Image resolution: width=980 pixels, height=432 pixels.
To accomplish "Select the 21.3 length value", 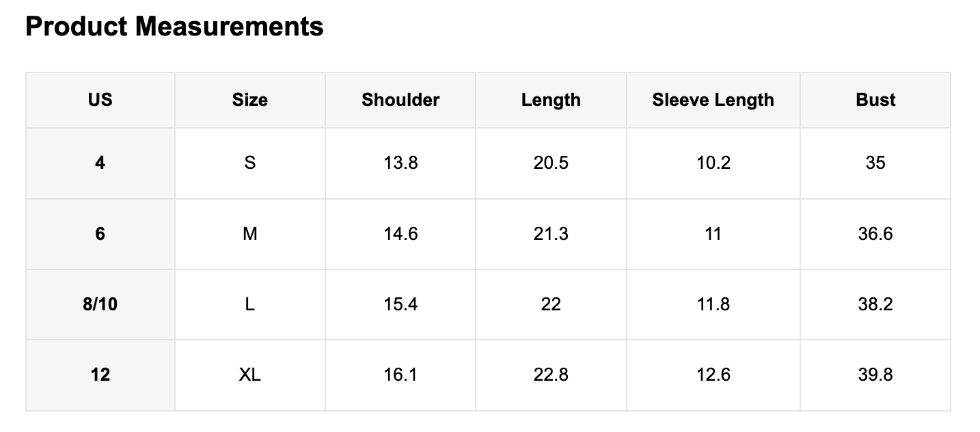I will pyautogui.click(x=551, y=234).
